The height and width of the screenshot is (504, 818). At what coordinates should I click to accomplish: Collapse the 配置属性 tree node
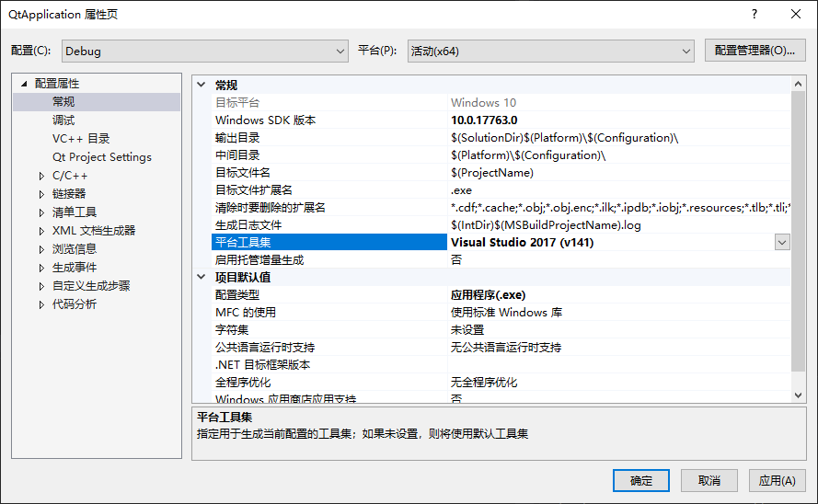coord(25,84)
